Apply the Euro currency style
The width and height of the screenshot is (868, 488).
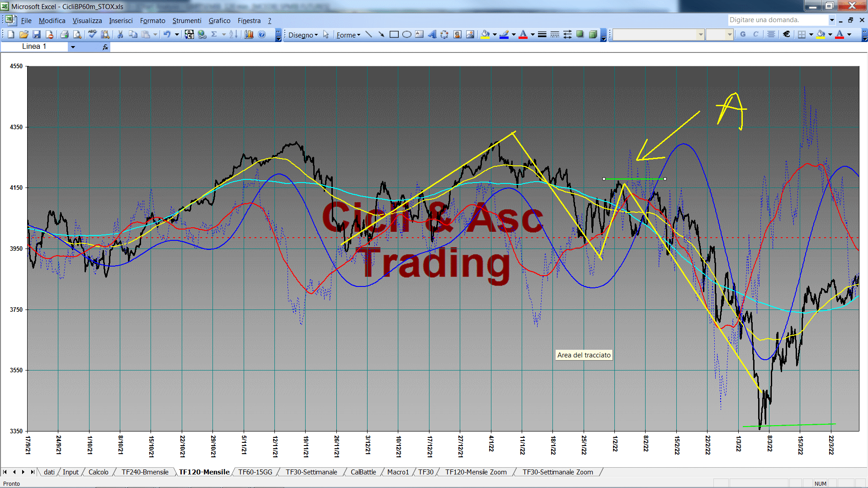(x=786, y=34)
